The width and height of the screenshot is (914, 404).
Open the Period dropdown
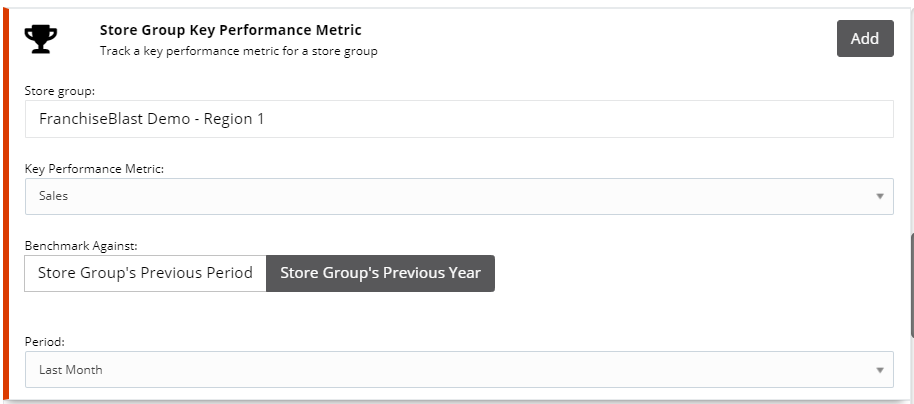coord(459,370)
